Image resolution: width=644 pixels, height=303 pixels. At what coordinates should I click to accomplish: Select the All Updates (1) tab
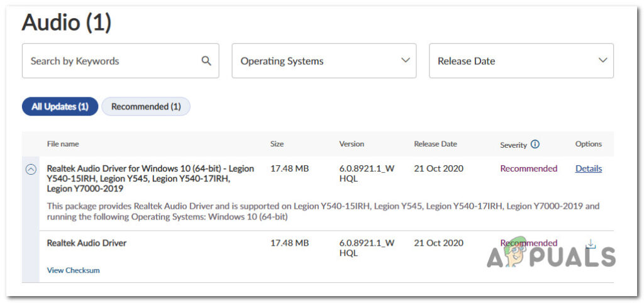60,106
